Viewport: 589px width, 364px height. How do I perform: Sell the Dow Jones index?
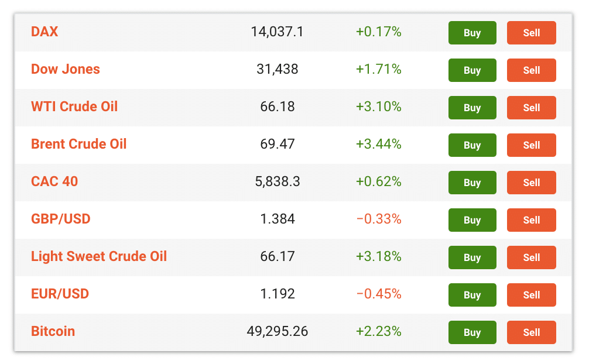(531, 70)
